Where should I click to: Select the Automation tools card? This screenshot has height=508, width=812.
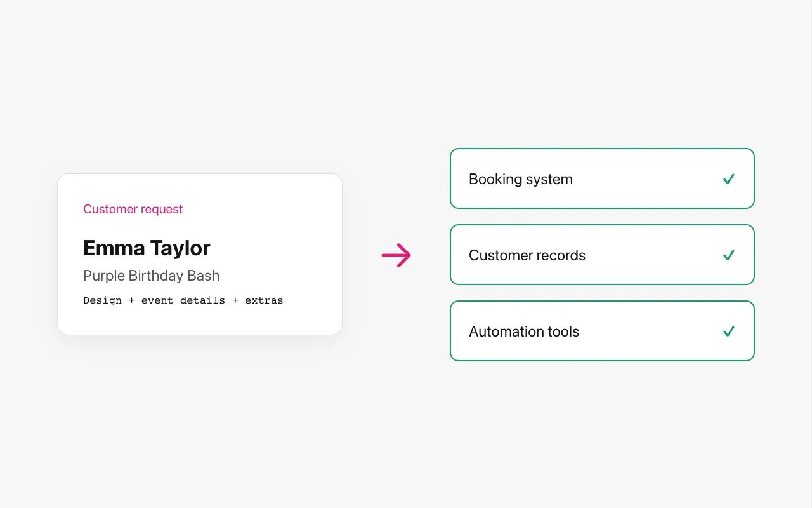tap(602, 331)
